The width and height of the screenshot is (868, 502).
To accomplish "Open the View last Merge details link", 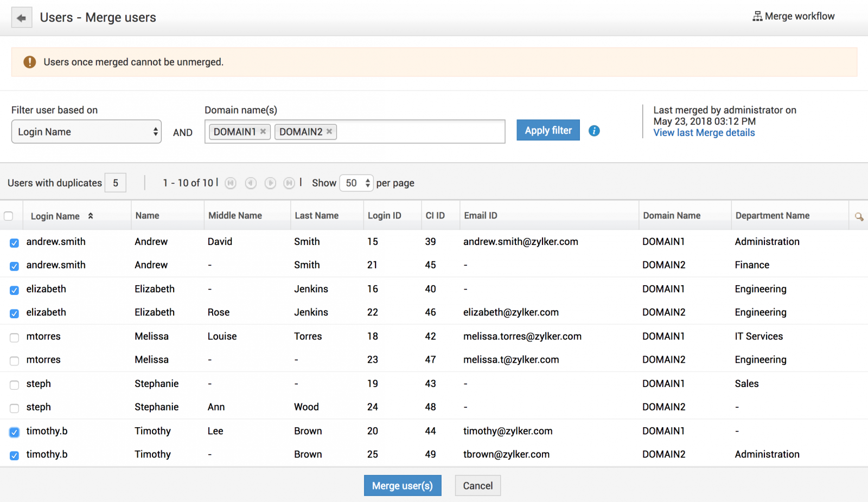I will pos(704,133).
